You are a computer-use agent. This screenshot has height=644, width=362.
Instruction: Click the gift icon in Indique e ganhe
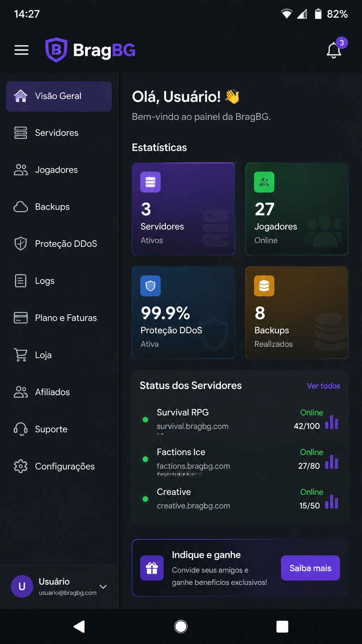coord(152,568)
